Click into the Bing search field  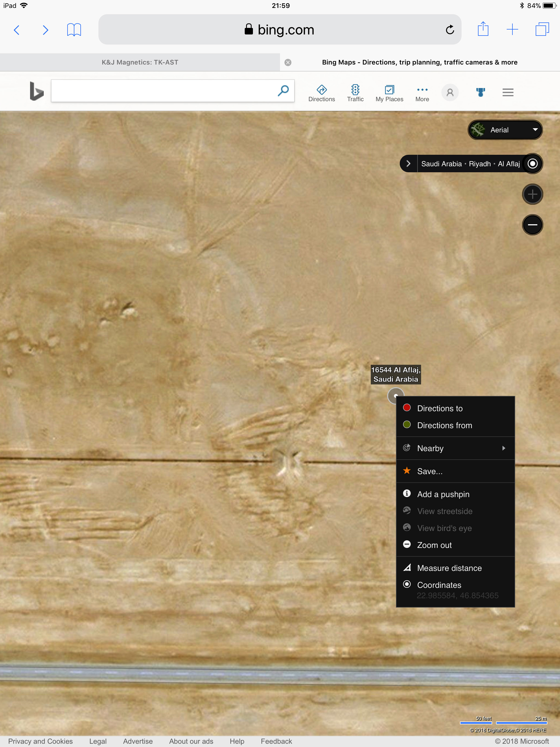pyautogui.click(x=162, y=91)
